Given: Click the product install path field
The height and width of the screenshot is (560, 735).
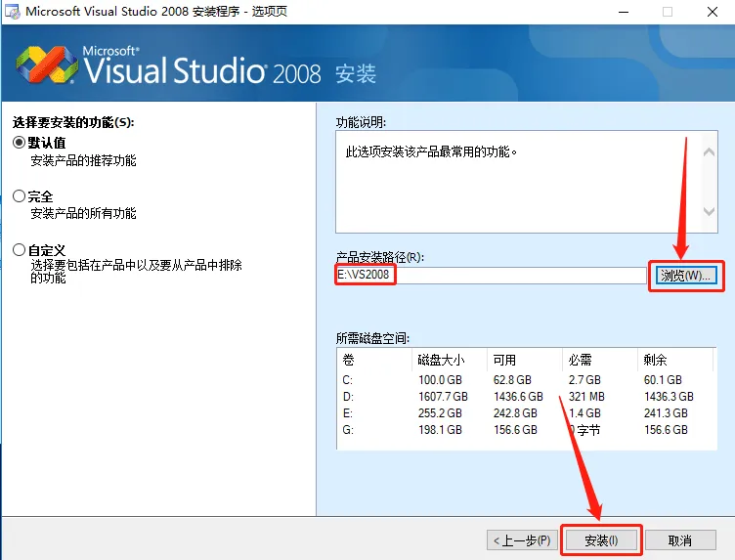Looking at the screenshot, I should click(x=491, y=275).
